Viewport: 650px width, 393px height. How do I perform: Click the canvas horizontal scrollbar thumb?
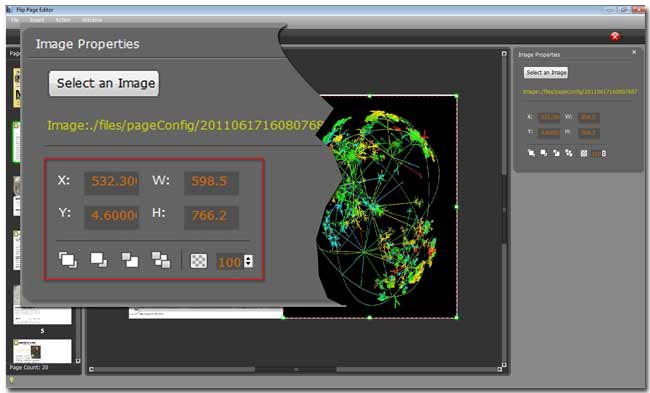[x=296, y=369]
